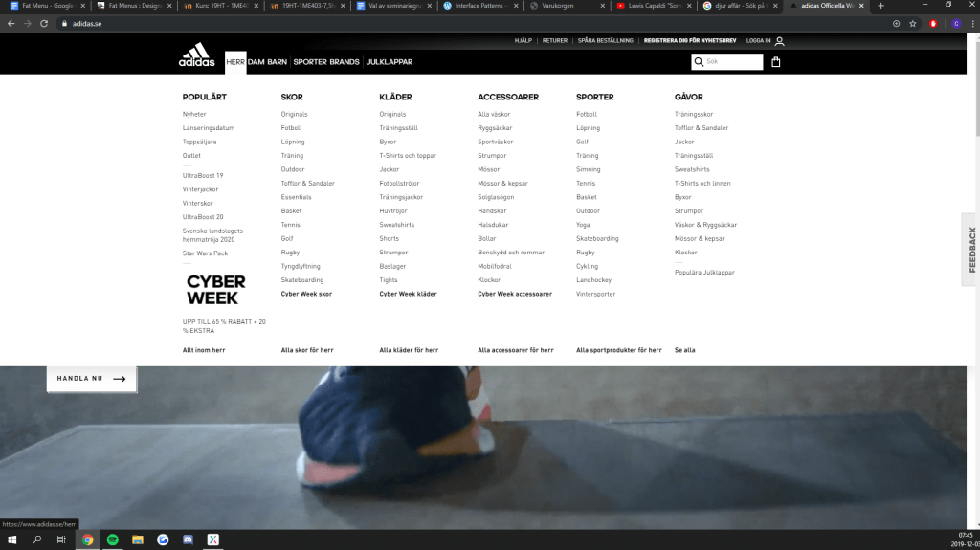
Task: Bookmark this page with the star icon
Action: [x=913, y=23]
